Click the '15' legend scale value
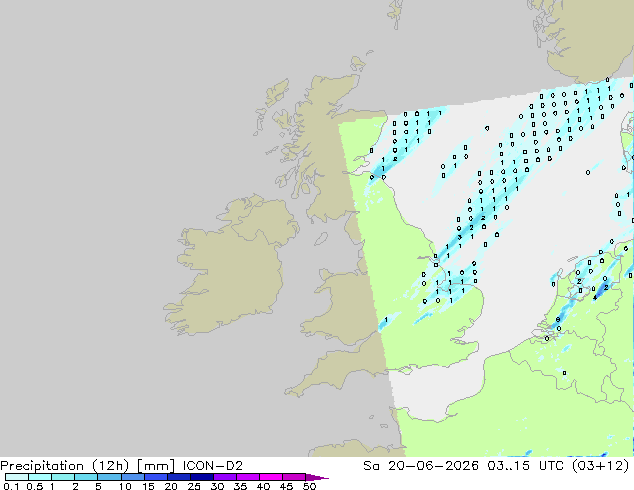 click(148, 486)
